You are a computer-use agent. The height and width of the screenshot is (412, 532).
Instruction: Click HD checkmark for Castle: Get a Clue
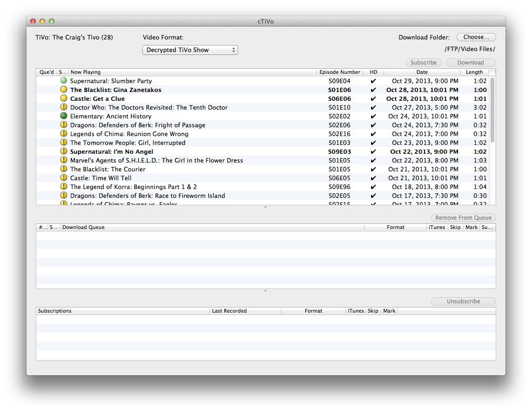[373, 98]
